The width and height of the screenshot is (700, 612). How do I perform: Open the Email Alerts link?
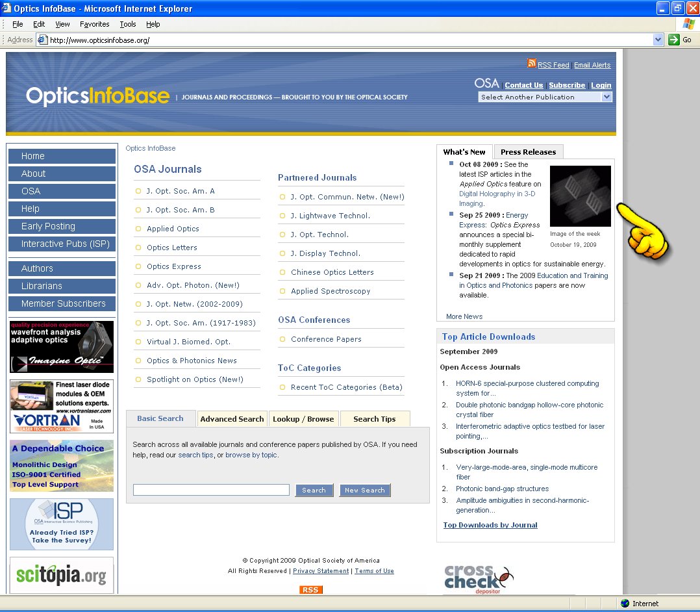pyautogui.click(x=592, y=65)
